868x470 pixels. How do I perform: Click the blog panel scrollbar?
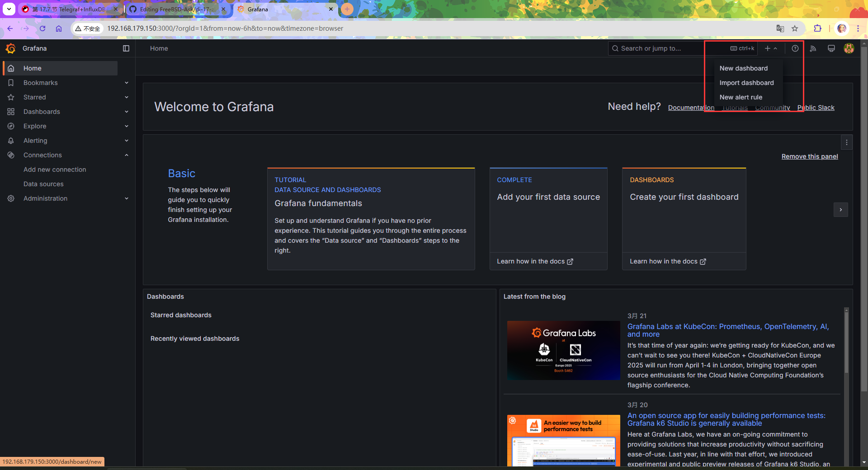[x=846, y=342]
